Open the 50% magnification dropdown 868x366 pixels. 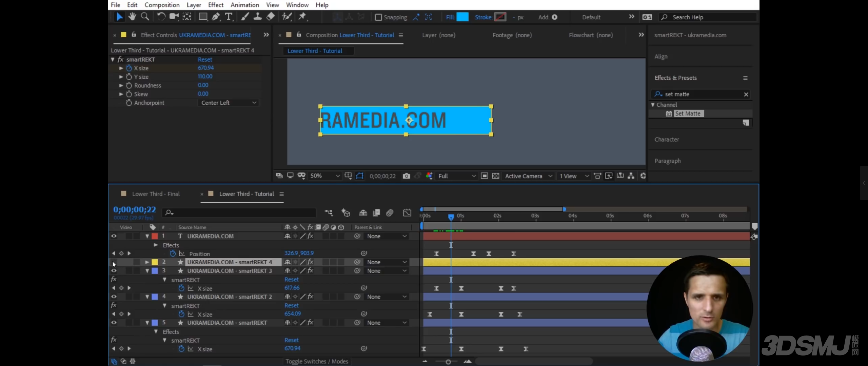coord(324,176)
